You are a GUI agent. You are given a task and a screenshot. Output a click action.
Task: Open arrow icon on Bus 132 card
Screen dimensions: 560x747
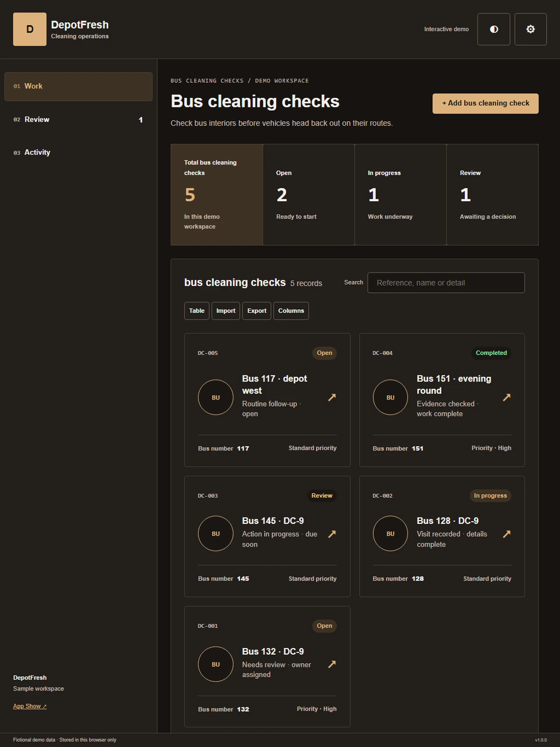(332, 664)
